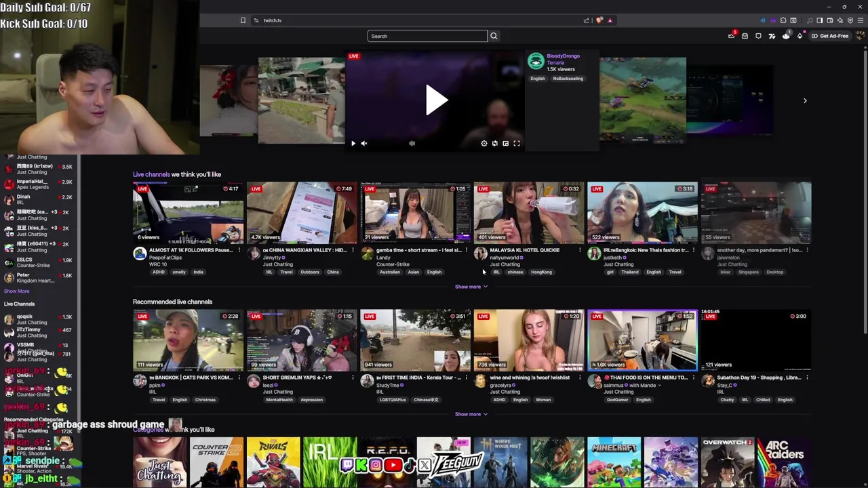The width and height of the screenshot is (868, 488).
Task: Open the gracelyra stream thumbnail
Action: click(529, 340)
